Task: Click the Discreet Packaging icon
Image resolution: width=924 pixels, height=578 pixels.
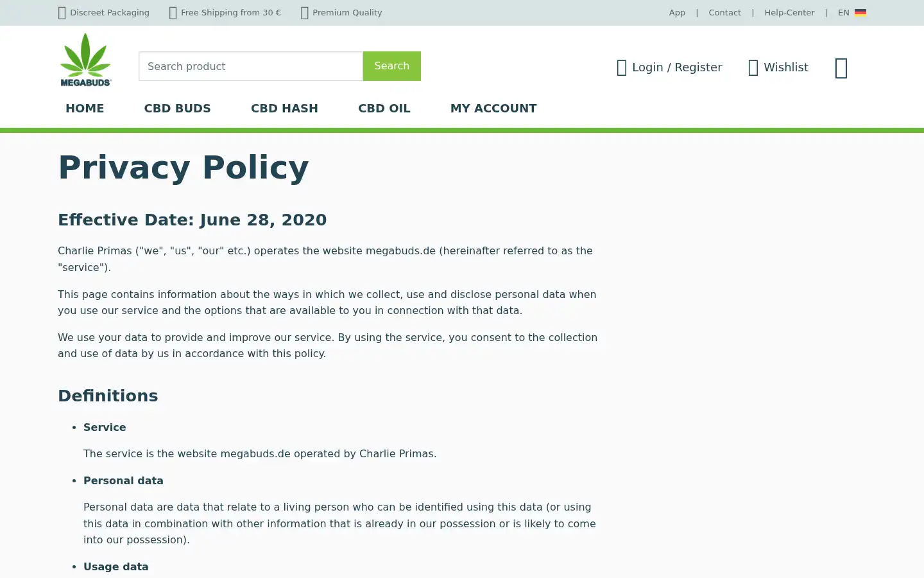Action: pos(62,13)
